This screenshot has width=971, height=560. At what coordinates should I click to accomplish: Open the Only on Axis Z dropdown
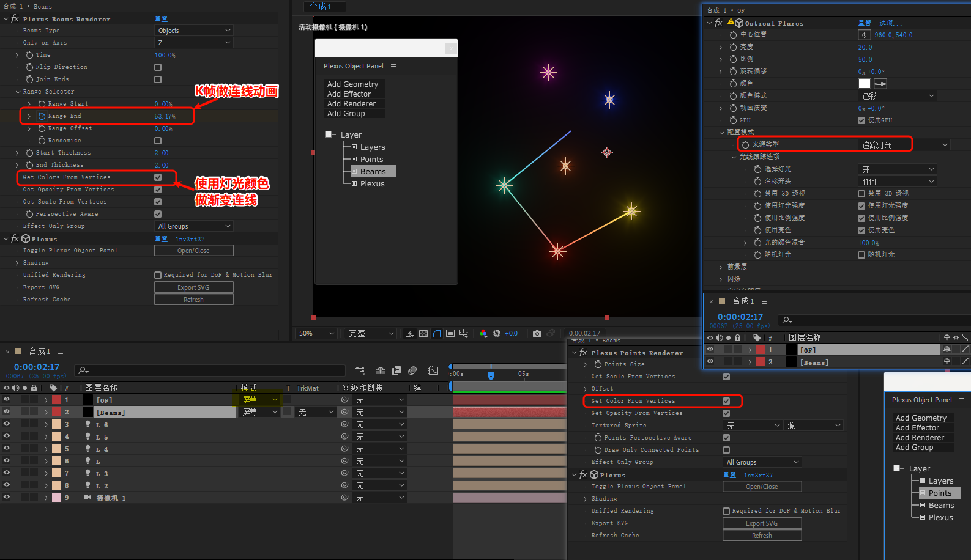tap(194, 43)
